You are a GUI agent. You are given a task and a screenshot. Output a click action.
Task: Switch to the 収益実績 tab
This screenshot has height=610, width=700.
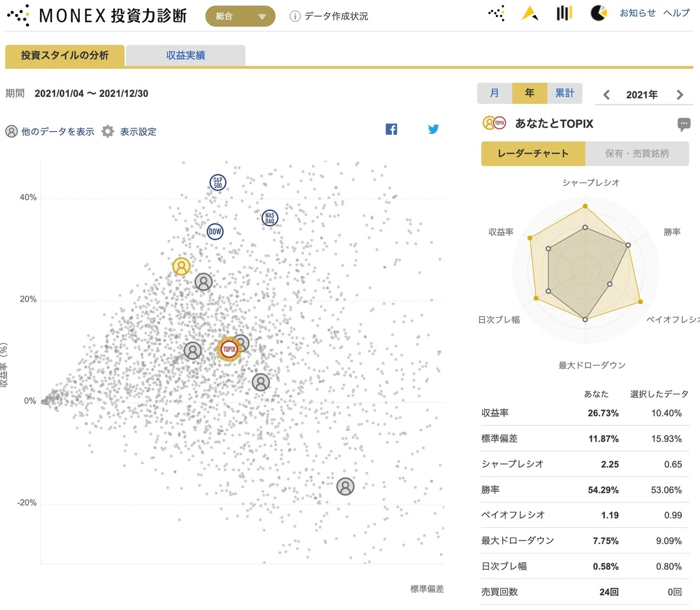pyautogui.click(x=185, y=55)
